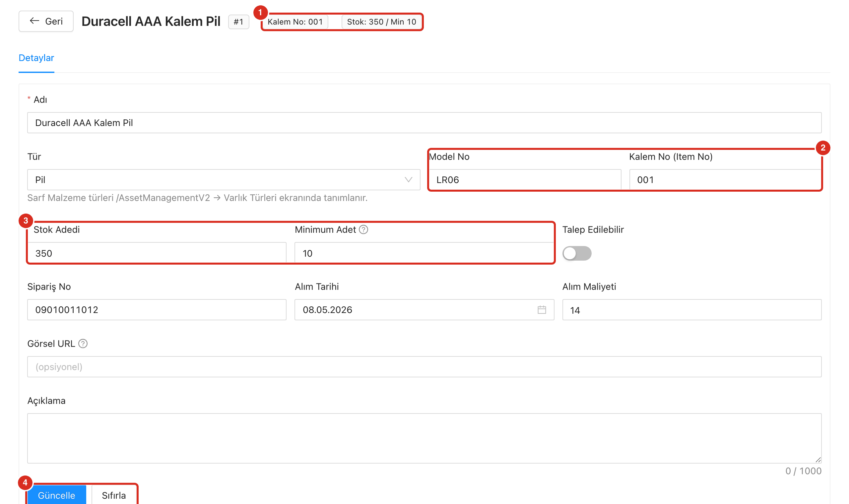The width and height of the screenshot is (849, 504).
Task: Click the #1 id tag
Action: coord(238,22)
